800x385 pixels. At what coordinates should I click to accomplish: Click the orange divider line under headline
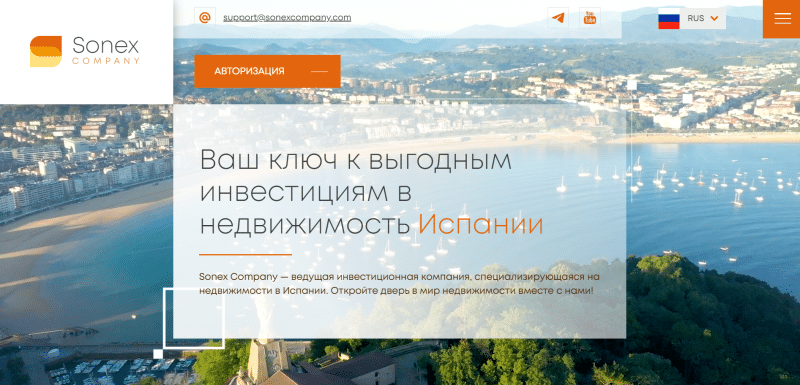(245, 254)
